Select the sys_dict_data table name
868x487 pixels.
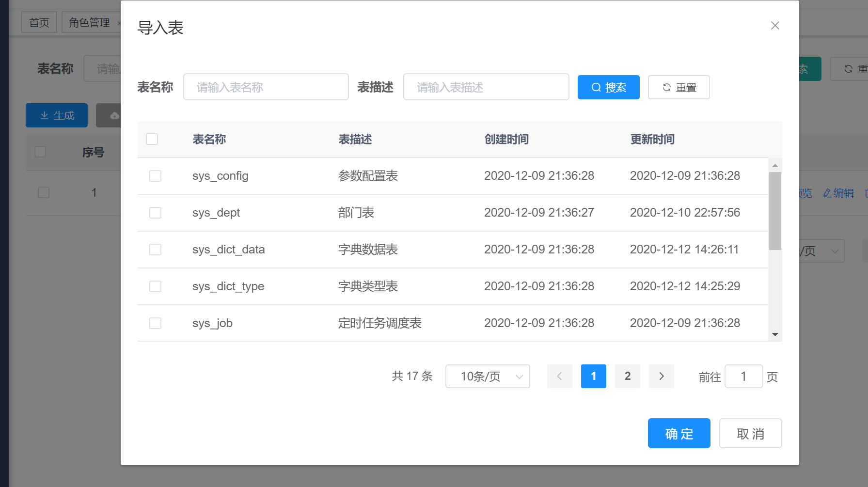(x=229, y=250)
